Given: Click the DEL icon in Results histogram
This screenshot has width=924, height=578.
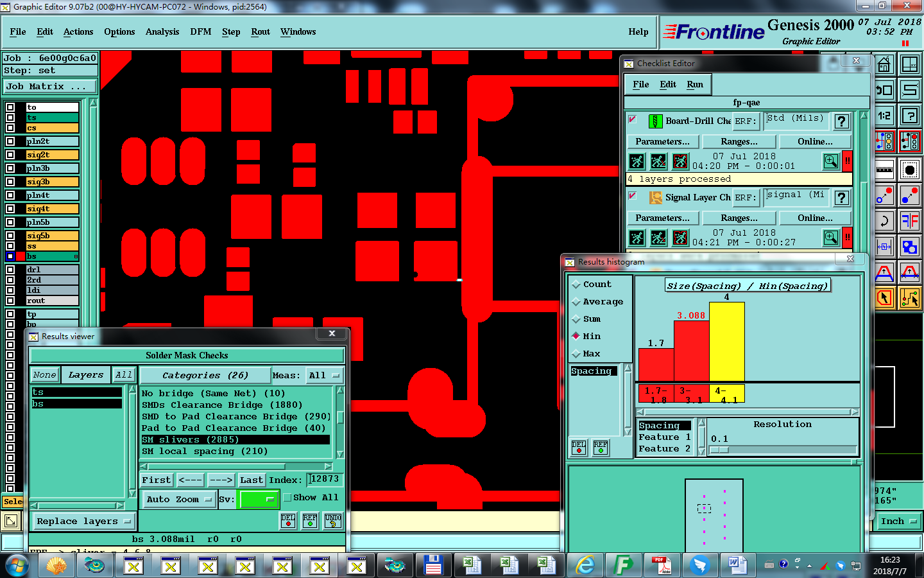Looking at the screenshot, I should (579, 447).
